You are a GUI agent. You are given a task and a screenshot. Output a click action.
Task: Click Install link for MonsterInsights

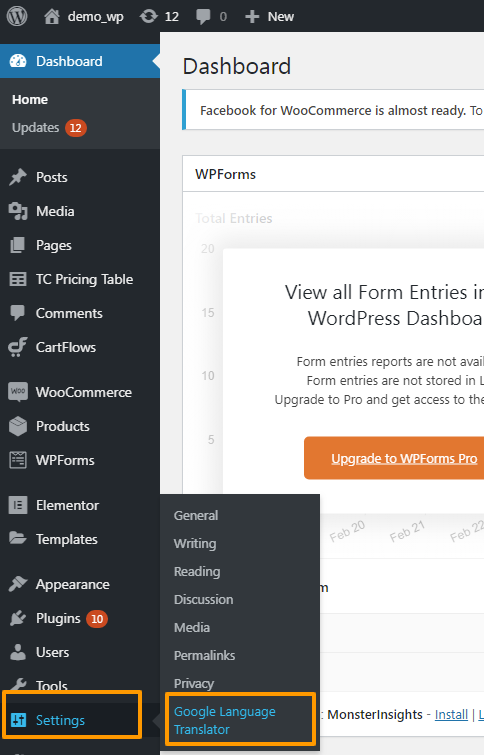coord(451,715)
